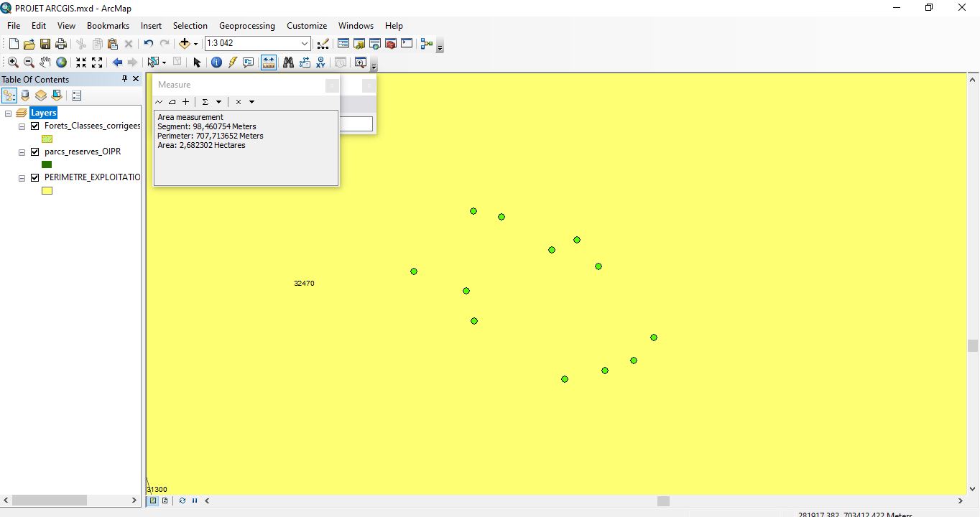Screen dimensions: 980x517
Task: Click the Refresh map button
Action: coord(182,500)
